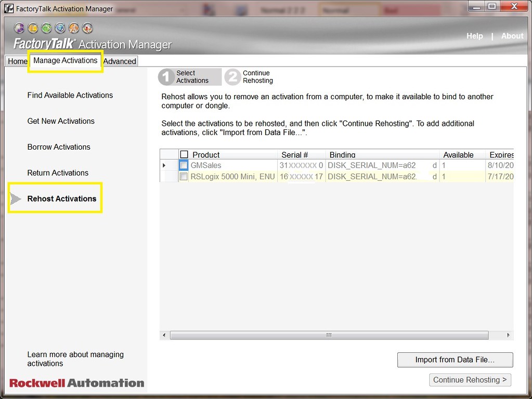Go to Get New Activations
The width and height of the screenshot is (532, 399).
(61, 121)
